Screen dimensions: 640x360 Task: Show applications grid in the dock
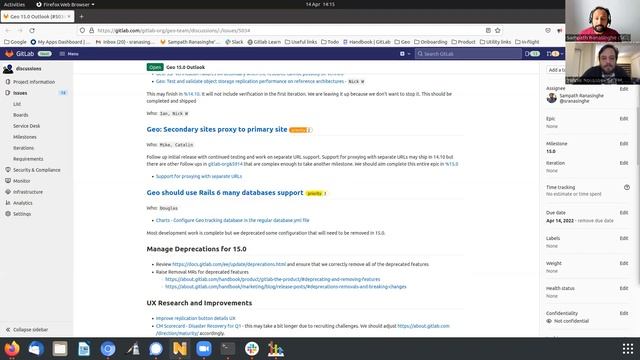click(628, 349)
